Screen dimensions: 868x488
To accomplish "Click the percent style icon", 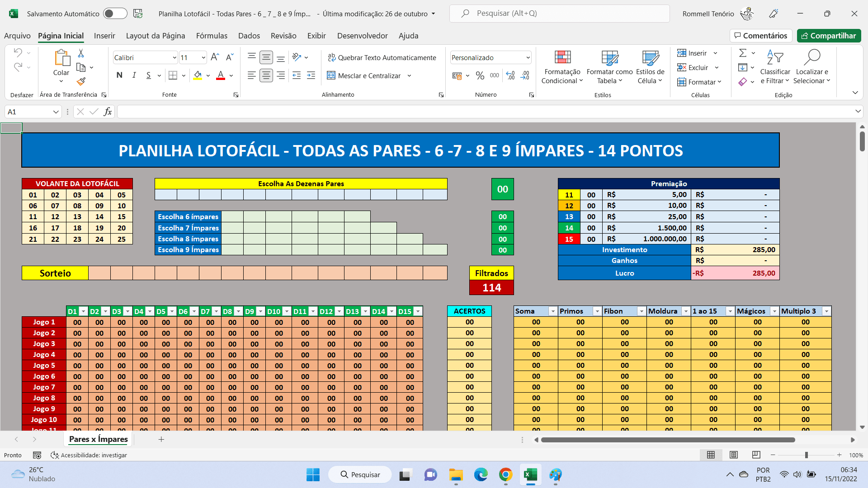I will pyautogui.click(x=480, y=75).
